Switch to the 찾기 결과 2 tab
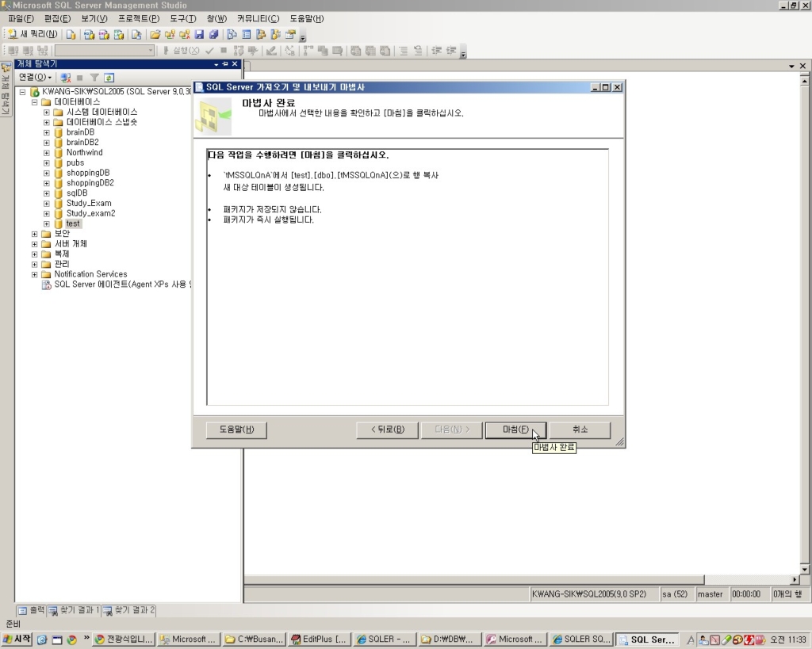 pos(129,611)
